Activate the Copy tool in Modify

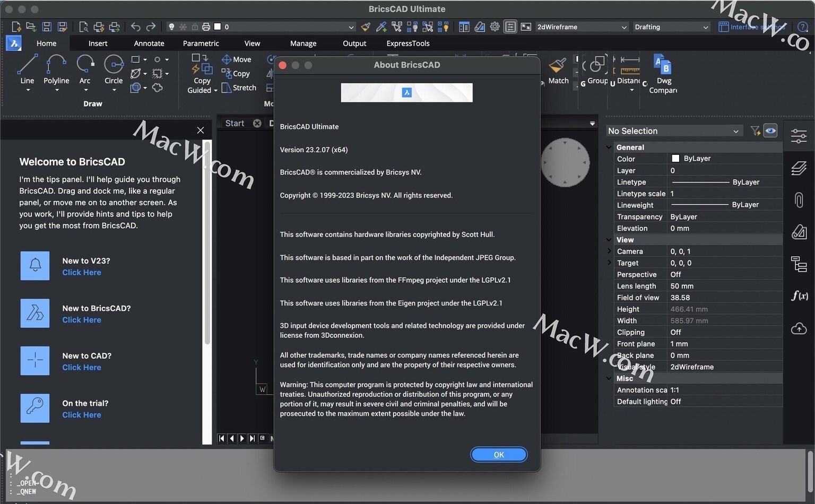[235, 74]
